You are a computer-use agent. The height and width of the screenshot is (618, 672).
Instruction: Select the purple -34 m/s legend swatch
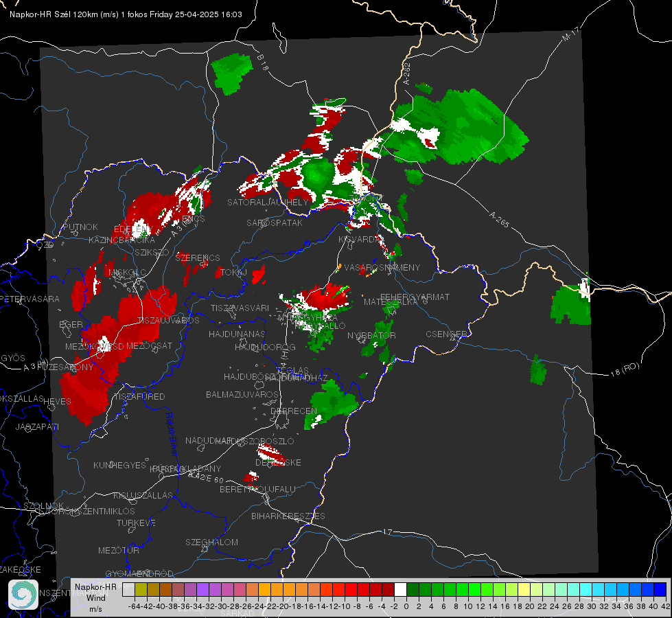point(202,590)
